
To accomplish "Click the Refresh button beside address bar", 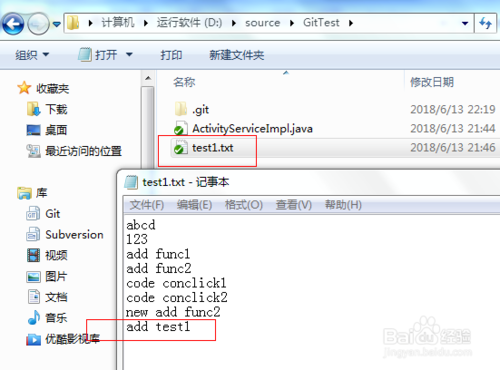I will (x=485, y=23).
